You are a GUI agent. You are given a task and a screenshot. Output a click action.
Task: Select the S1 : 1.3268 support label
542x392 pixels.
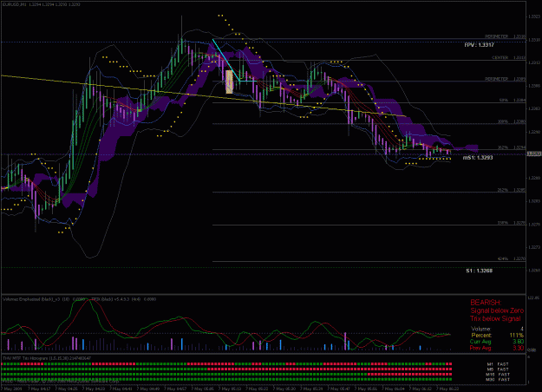point(479,271)
